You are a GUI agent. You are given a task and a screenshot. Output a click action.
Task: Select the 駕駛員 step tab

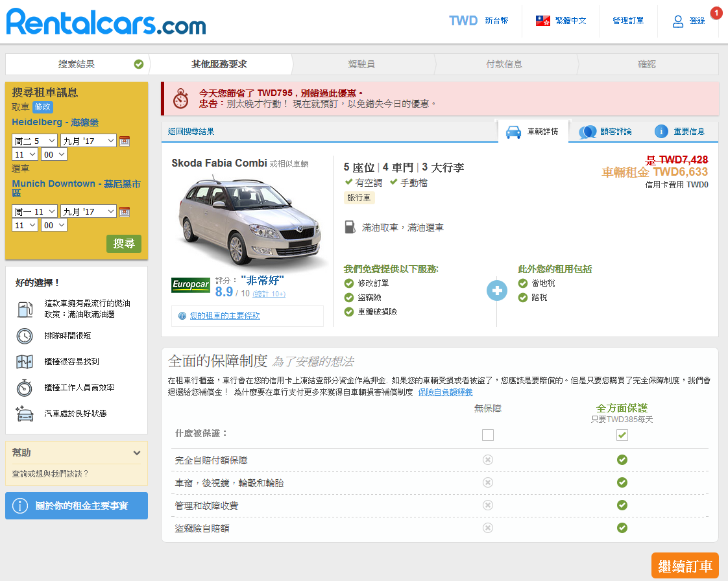click(x=361, y=64)
